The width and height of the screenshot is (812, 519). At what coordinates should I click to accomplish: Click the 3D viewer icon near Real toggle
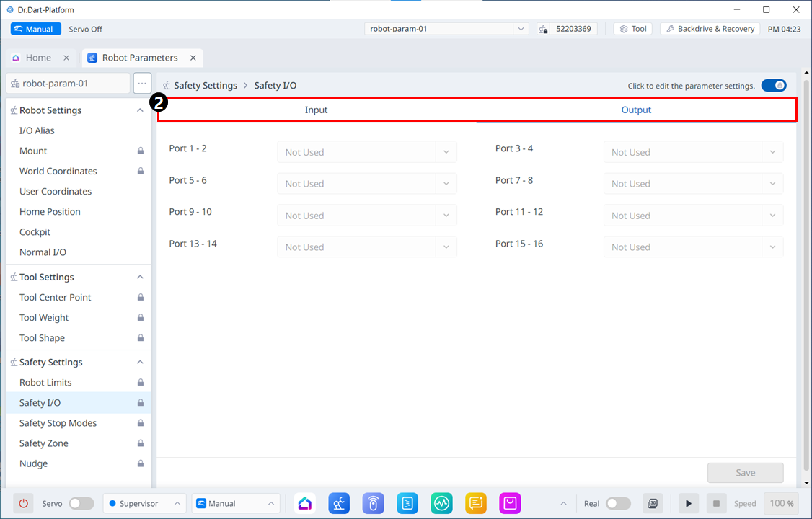(x=653, y=503)
